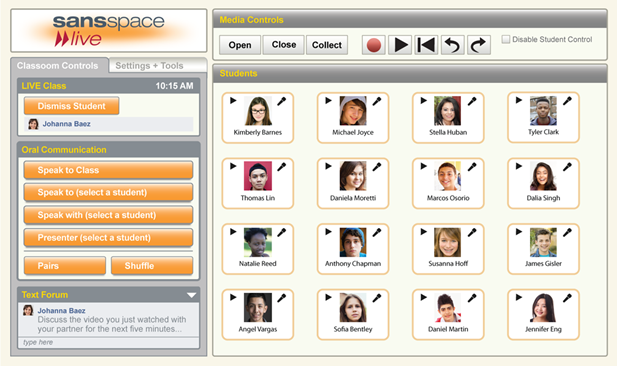The width and height of the screenshot is (617, 366).
Task: Click the Collect button in Media Controls
Action: tap(327, 45)
